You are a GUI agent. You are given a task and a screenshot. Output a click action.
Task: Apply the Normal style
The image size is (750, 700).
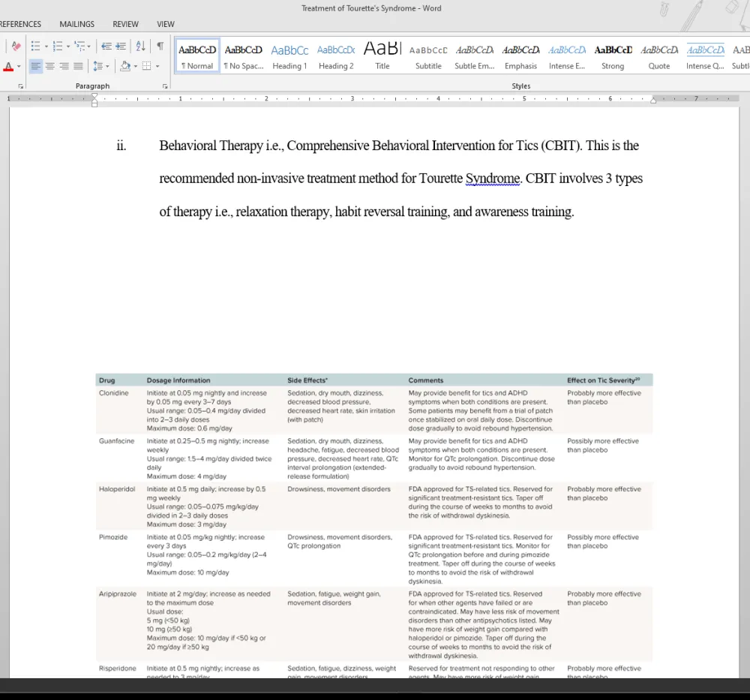tap(197, 56)
